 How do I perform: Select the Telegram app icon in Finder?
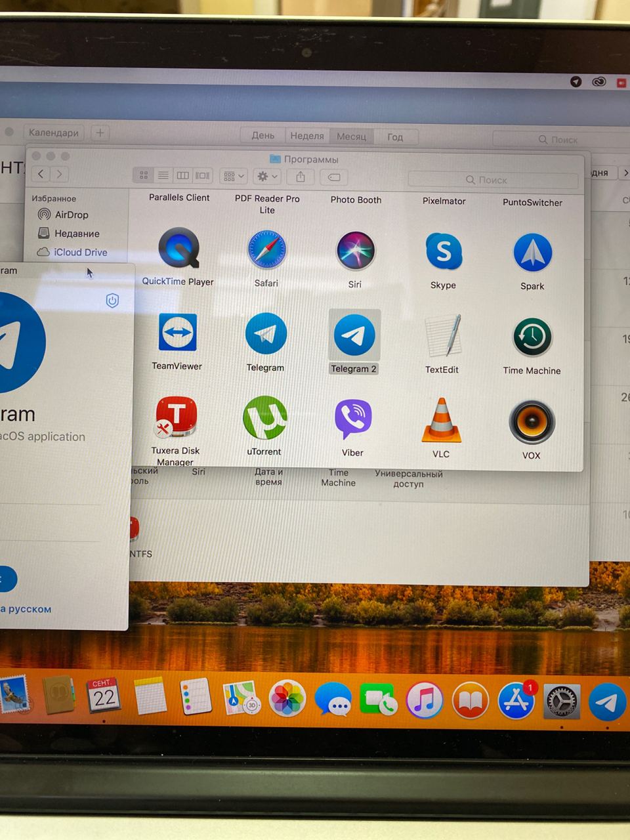266,333
